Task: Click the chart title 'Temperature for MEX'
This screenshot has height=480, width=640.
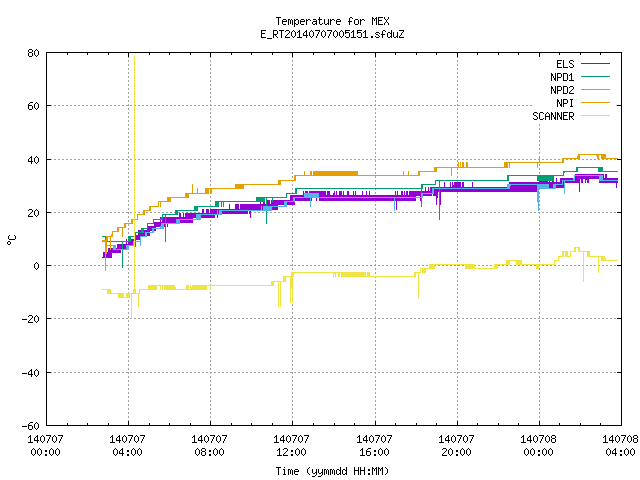Action: pyautogui.click(x=332, y=21)
